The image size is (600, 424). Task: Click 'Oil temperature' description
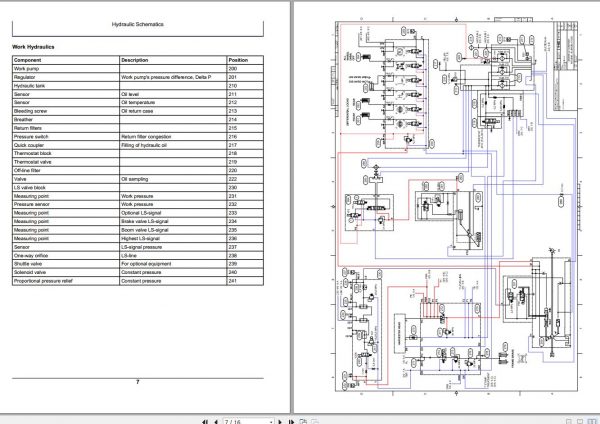pyautogui.click(x=138, y=103)
